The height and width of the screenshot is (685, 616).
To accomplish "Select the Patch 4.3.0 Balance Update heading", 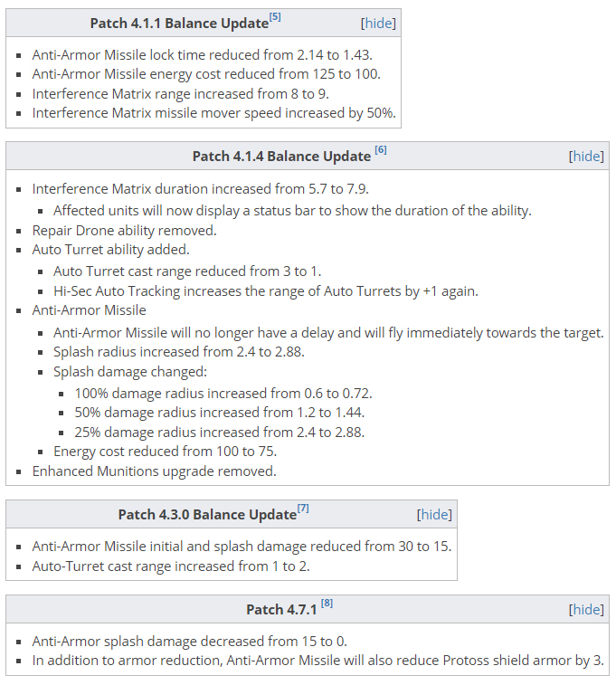I will pos(207,514).
